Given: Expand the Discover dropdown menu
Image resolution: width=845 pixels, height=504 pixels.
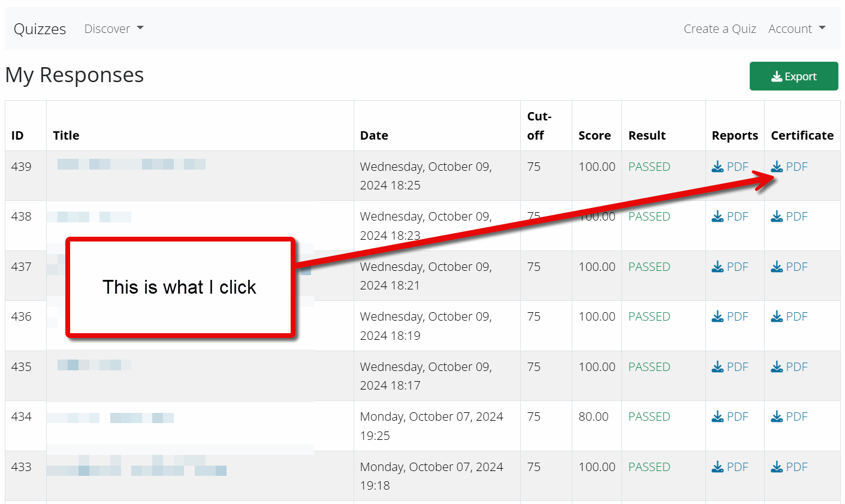Looking at the screenshot, I should pos(114,29).
